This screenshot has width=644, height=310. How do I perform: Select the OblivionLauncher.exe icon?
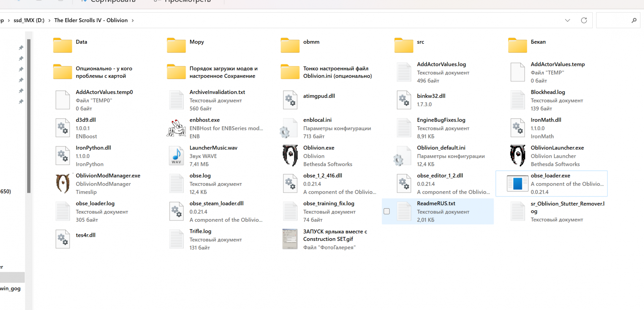517,156
